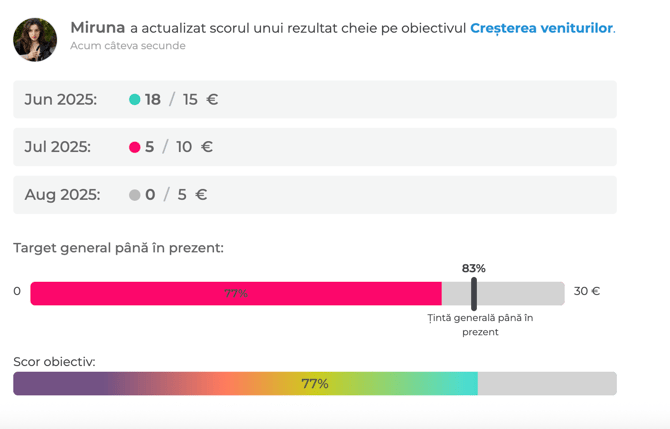Click the Jul 2025 target value 10 €

click(x=194, y=147)
